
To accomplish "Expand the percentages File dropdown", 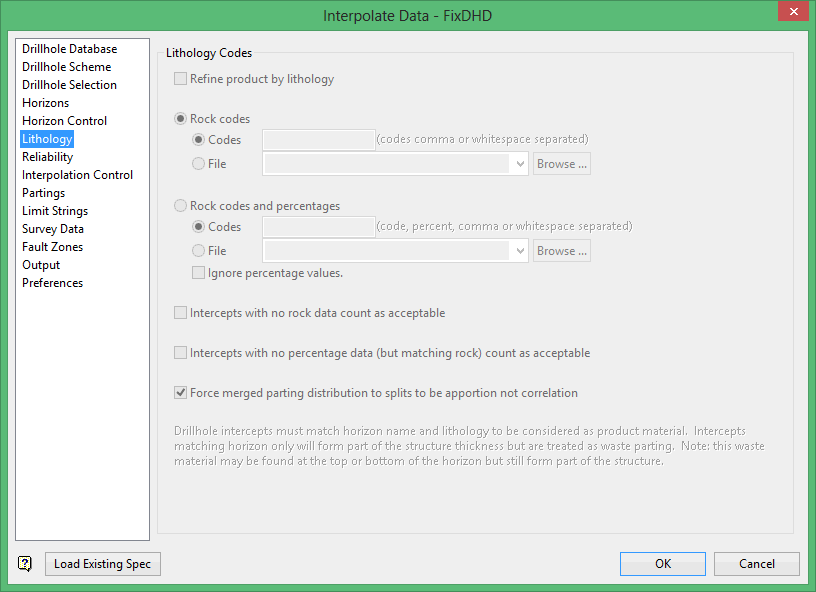I will click(x=520, y=251).
